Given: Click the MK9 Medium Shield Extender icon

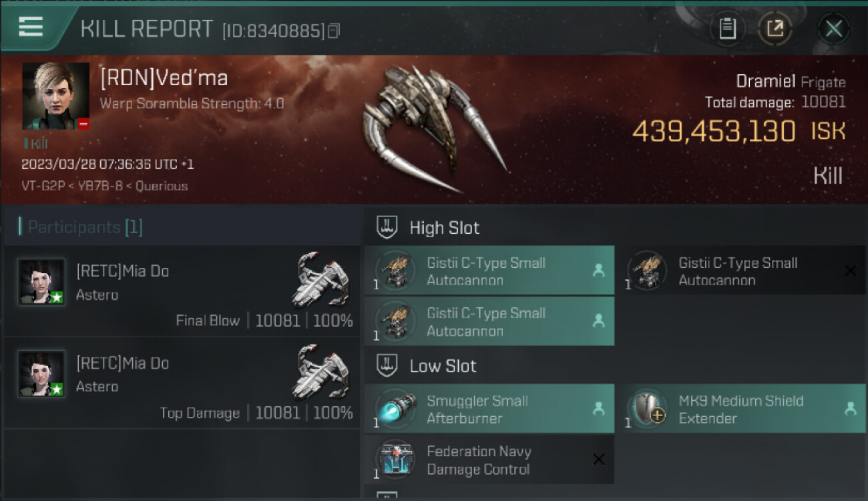Looking at the screenshot, I should 647,409.
